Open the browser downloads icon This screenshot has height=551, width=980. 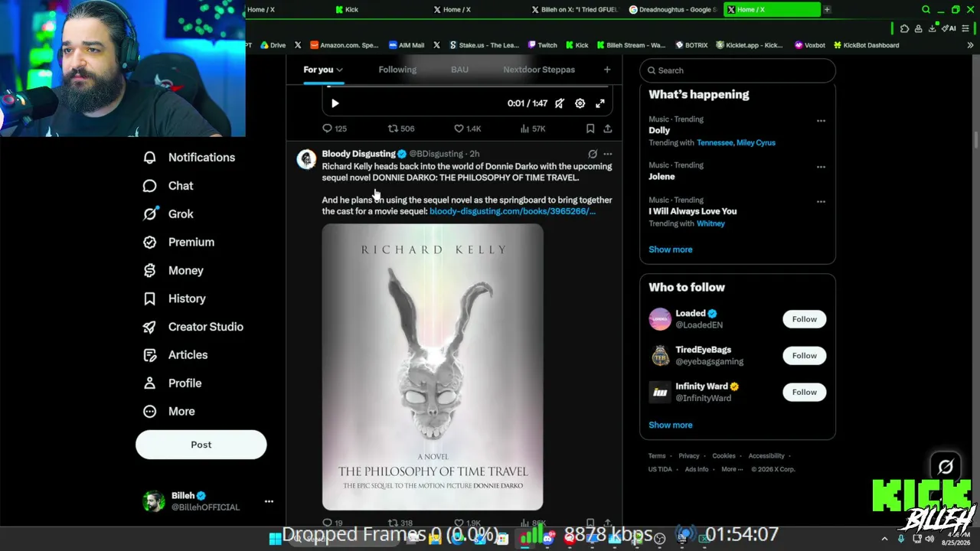point(932,28)
